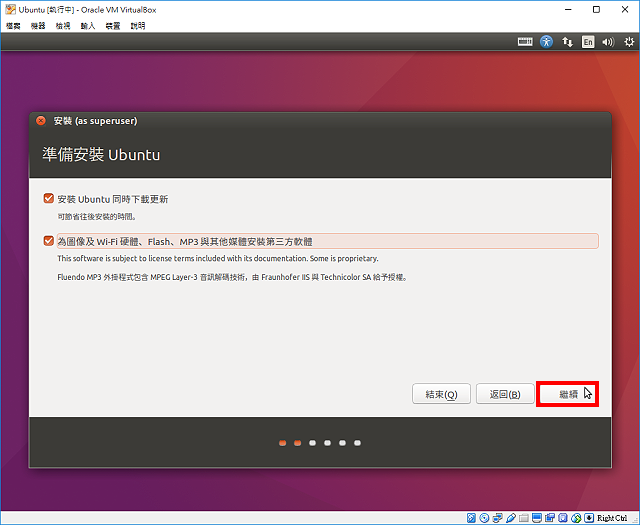This screenshot has width=640, height=525.
Task: Open the 輸入 (Input) menu
Action: tap(88, 26)
